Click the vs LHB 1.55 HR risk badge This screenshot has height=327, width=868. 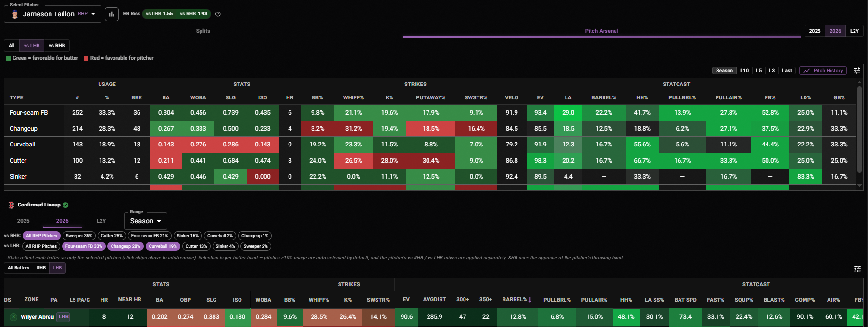pos(159,14)
